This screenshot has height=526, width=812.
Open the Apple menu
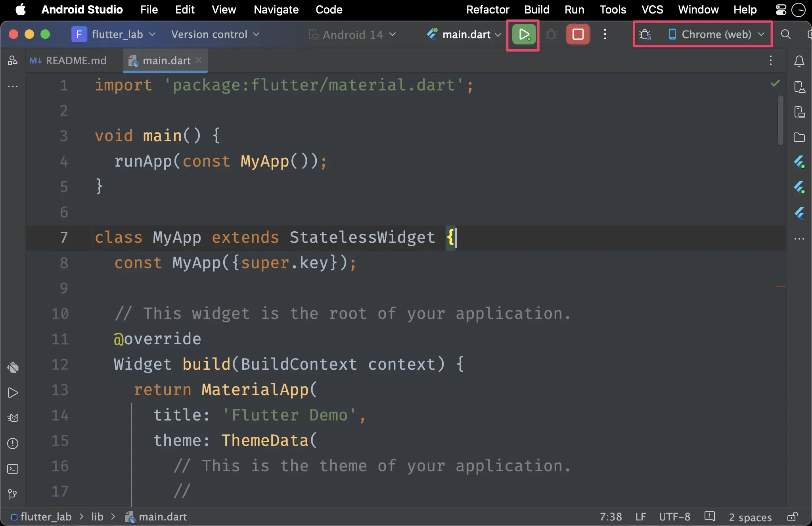tap(21, 10)
